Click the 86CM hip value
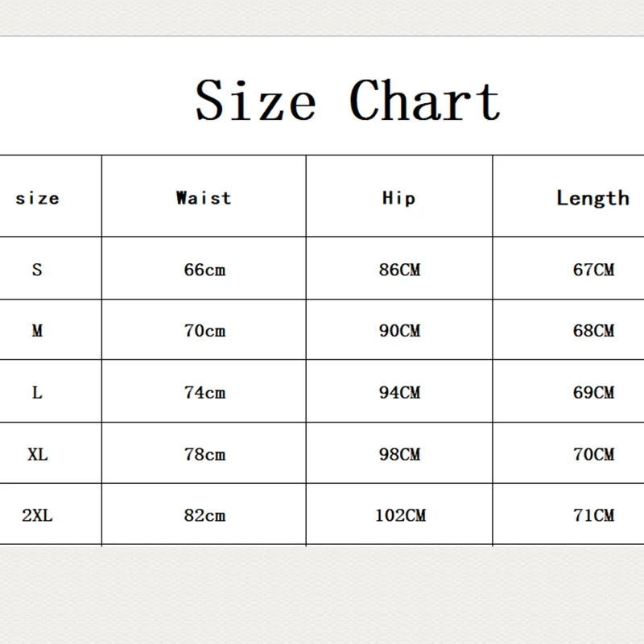The height and width of the screenshot is (644, 644). click(399, 270)
